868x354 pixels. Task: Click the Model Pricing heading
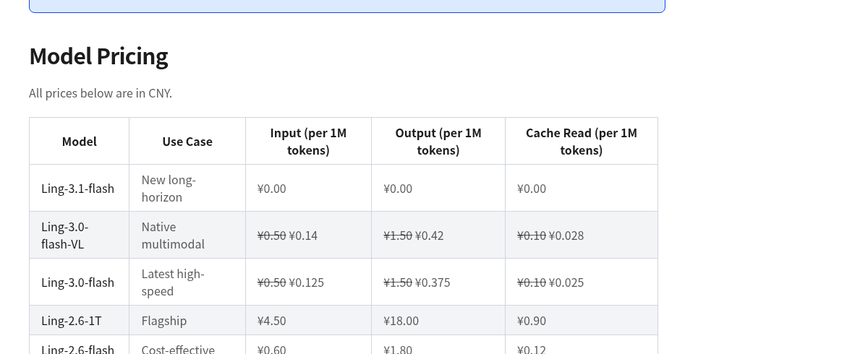pyautogui.click(x=98, y=56)
